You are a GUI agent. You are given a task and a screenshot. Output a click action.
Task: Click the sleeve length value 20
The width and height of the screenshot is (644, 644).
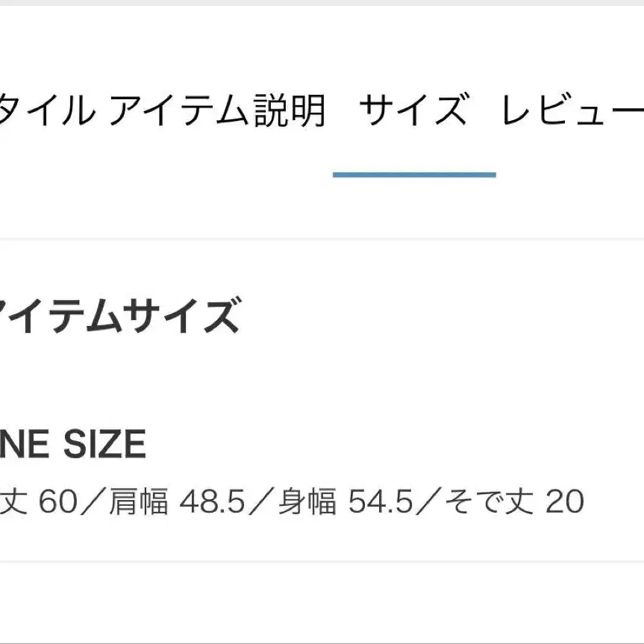pos(565,502)
